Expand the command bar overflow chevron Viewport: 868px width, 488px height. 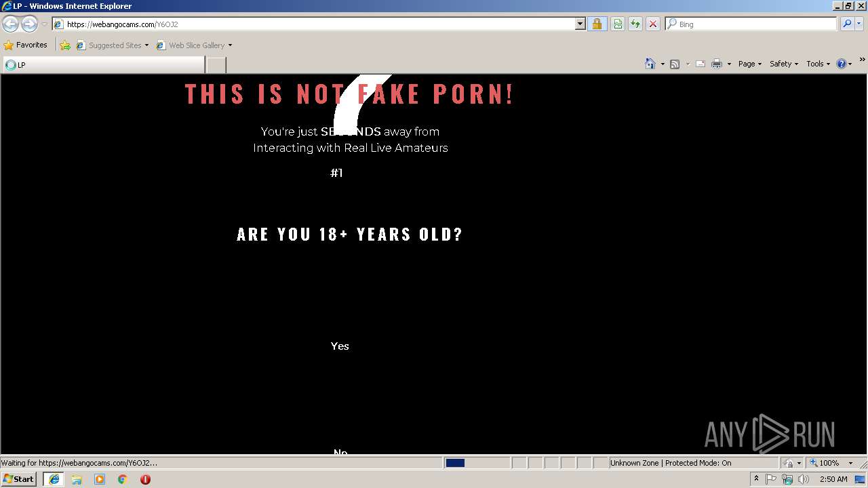point(863,60)
